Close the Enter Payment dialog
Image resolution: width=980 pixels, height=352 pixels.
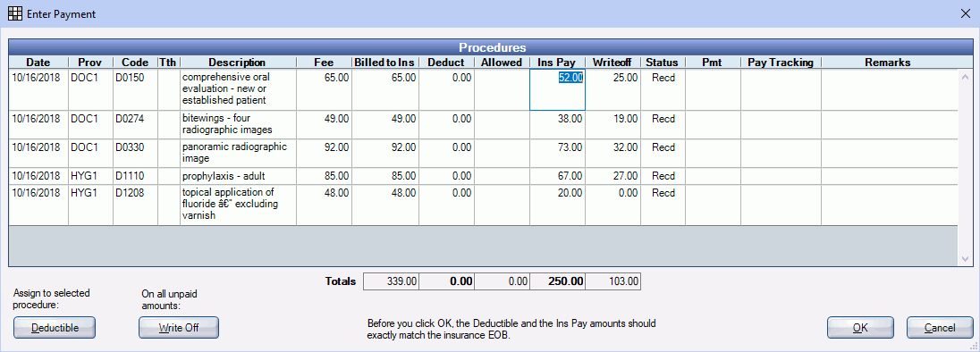(966, 13)
